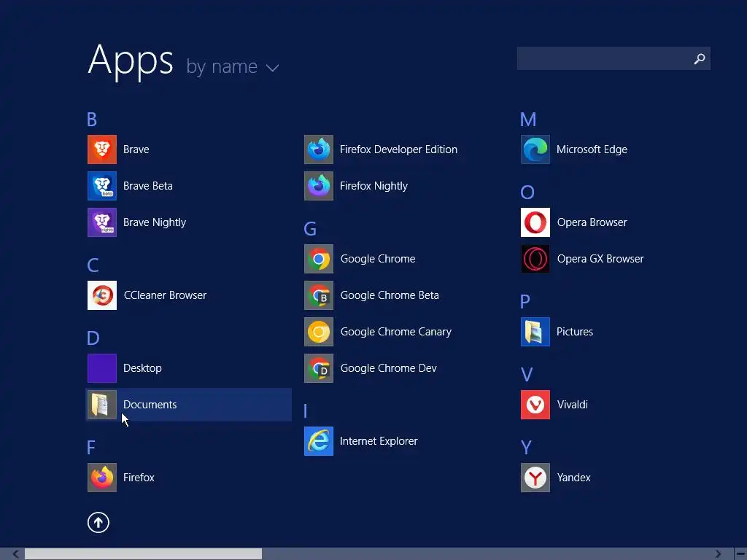Open the 'by name' sort dropdown

tap(233, 66)
